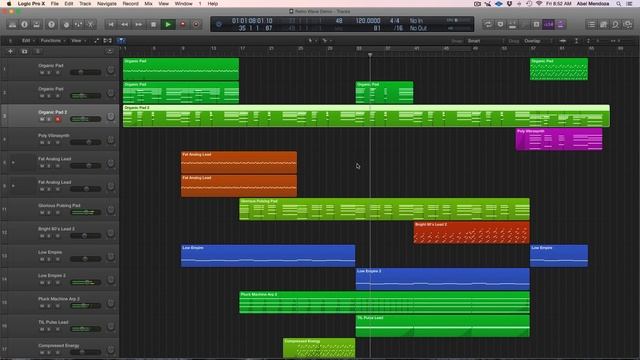Click the 4/4 time signature display
The height and width of the screenshot is (360, 640).
394,21
